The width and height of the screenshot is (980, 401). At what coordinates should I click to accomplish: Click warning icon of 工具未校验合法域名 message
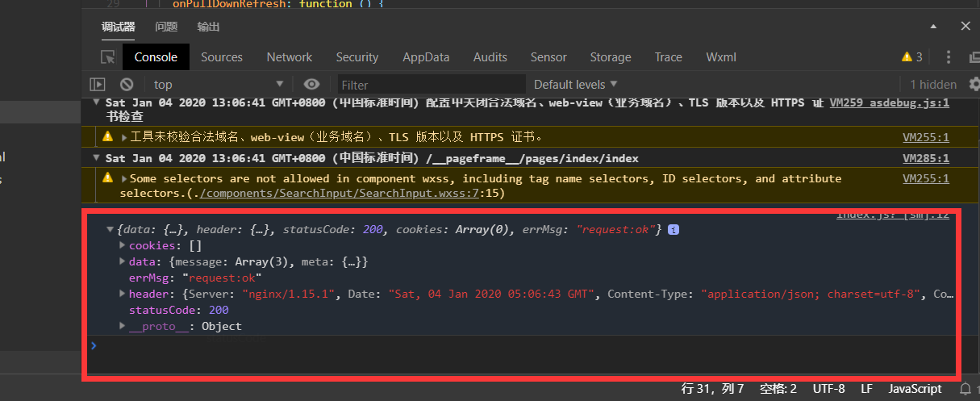108,136
